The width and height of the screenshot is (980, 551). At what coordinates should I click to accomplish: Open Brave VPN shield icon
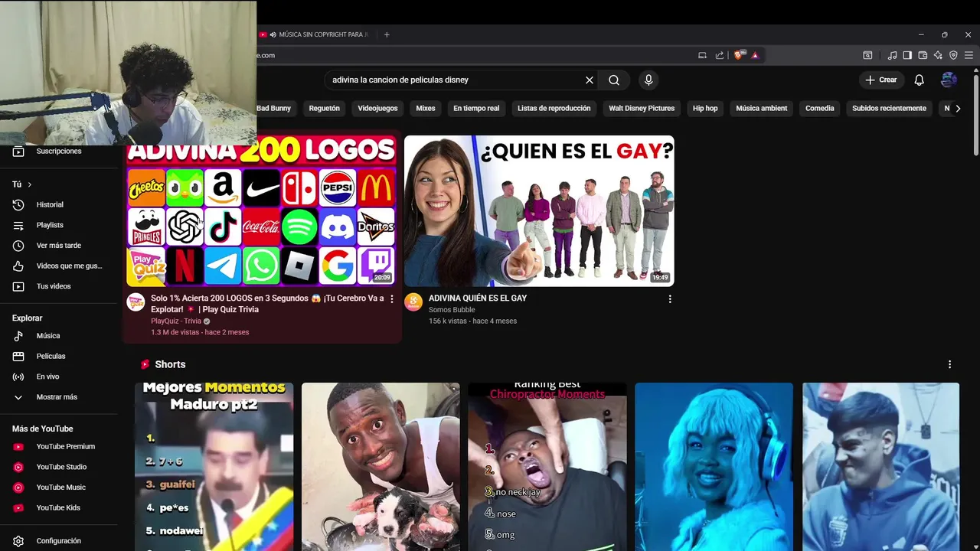coord(953,55)
